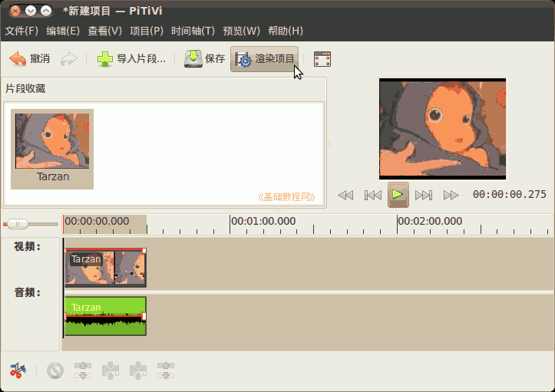Image resolution: width=555 pixels, height=392 pixels.
Task: Maximize the PiTiVi window
Action: pyautogui.click(x=46, y=11)
